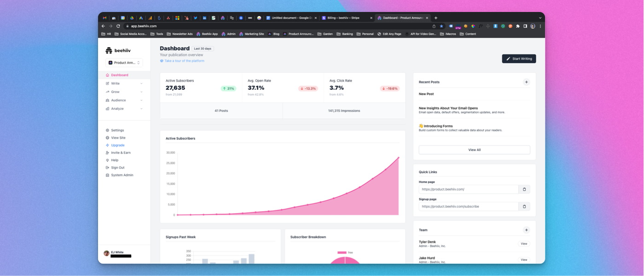Open the Chrome three-dot menu
This screenshot has width=644, height=276.
click(540, 26)
